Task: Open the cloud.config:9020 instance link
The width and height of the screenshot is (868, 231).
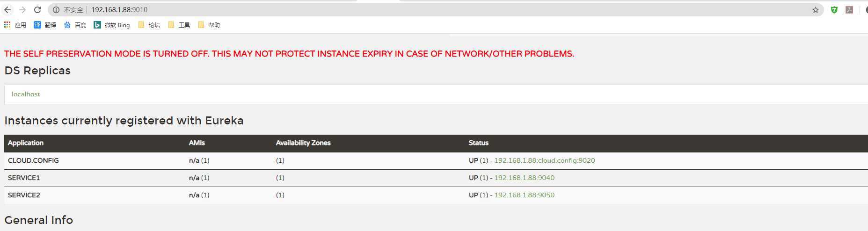Action: coord(545,160)
